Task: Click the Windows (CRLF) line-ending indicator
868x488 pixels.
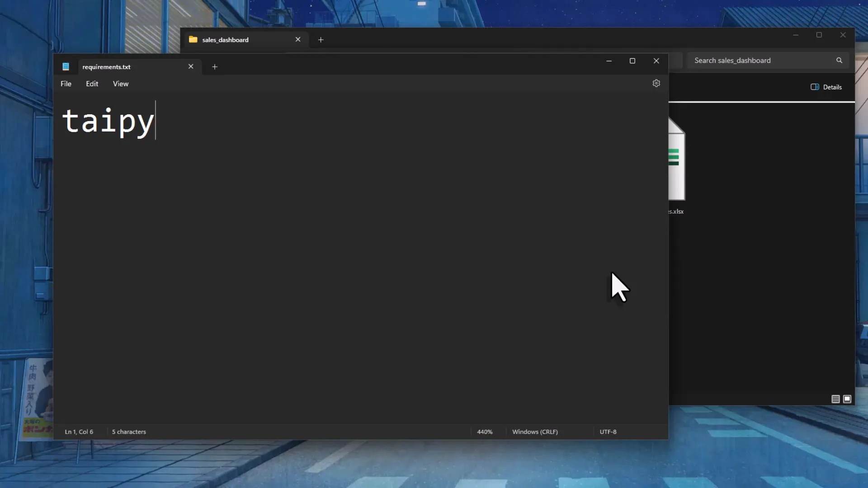Action: tap(535, 432)
